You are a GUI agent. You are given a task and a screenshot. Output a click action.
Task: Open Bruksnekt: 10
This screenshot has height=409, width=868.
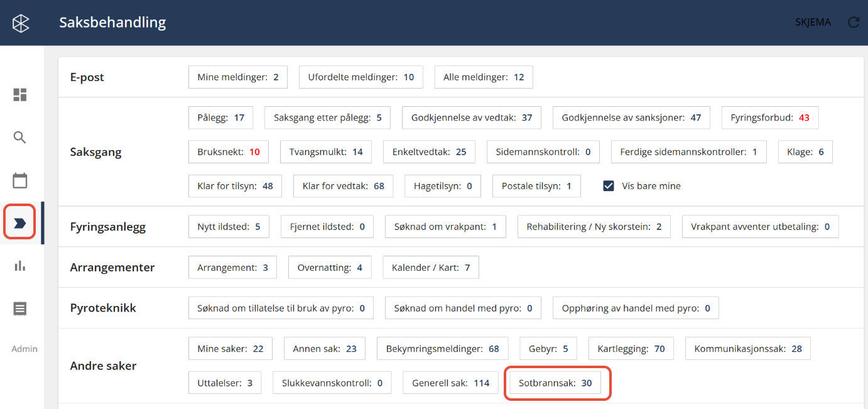229,152
